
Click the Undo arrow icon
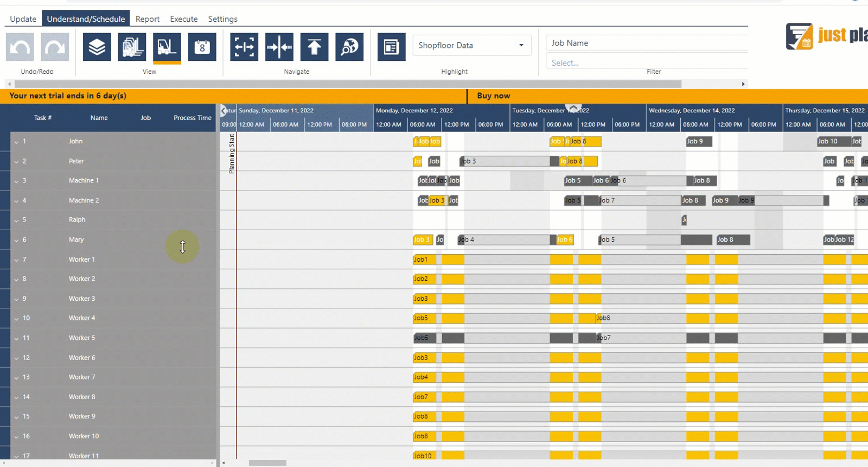(x=20, y=47)
